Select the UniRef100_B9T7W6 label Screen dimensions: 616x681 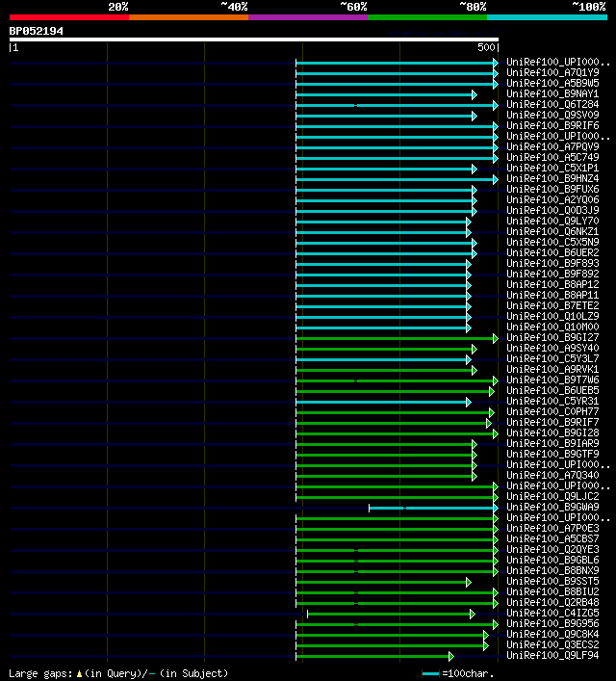click(x=552, y=380)
